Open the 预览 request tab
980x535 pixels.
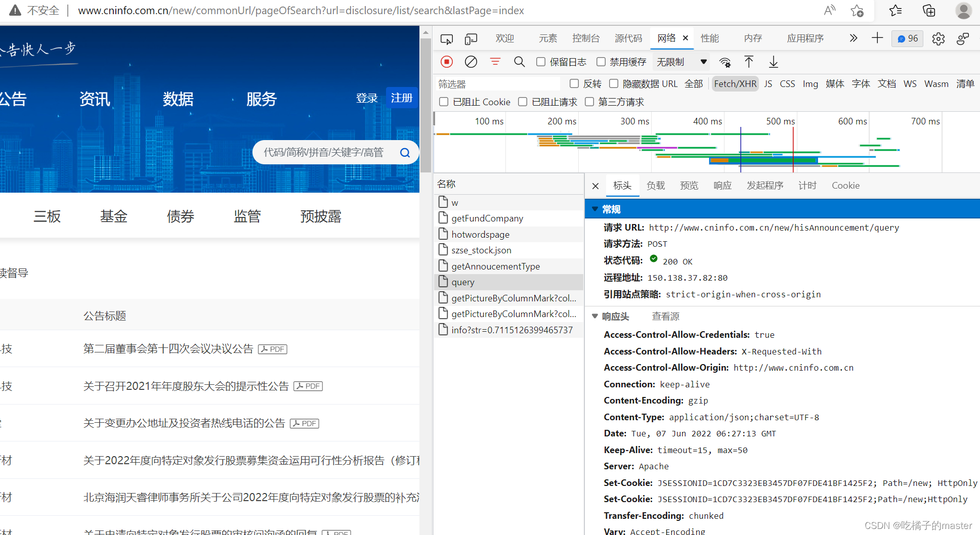(689, 186)
